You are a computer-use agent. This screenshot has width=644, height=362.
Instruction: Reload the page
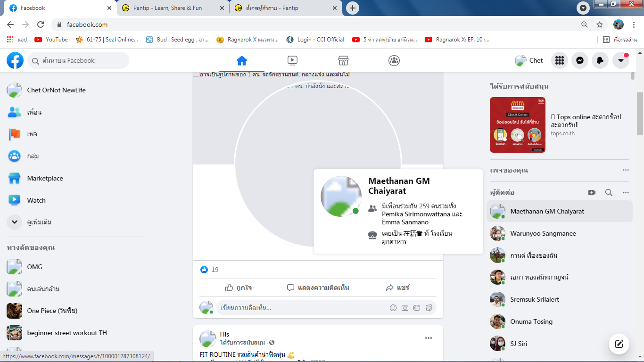pos(41,25)
